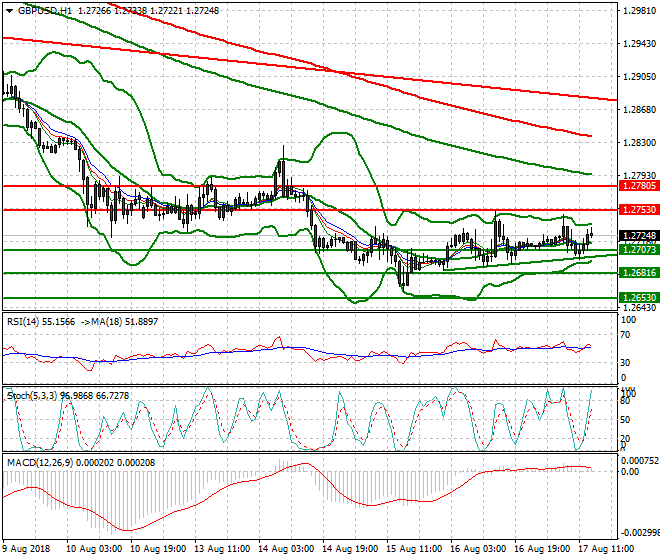Viewport: 660px width, 560px height.
Task: Select the 1.28300 price scale value
Action: pyautogui.click(x=639, y=143)
